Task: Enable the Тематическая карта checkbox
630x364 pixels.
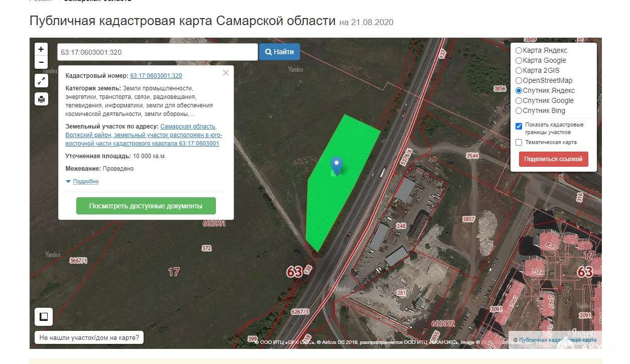Action: pyautogui.click(x=520, y=143)
